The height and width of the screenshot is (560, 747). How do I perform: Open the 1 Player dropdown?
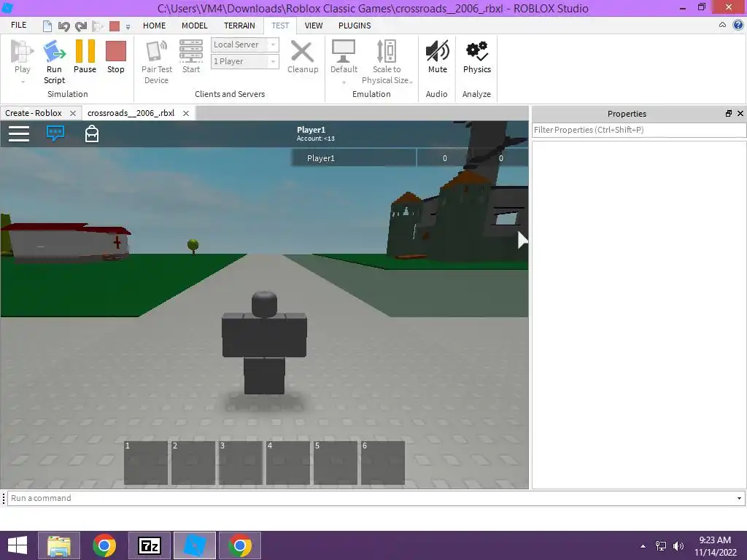[x=245, y=61]
